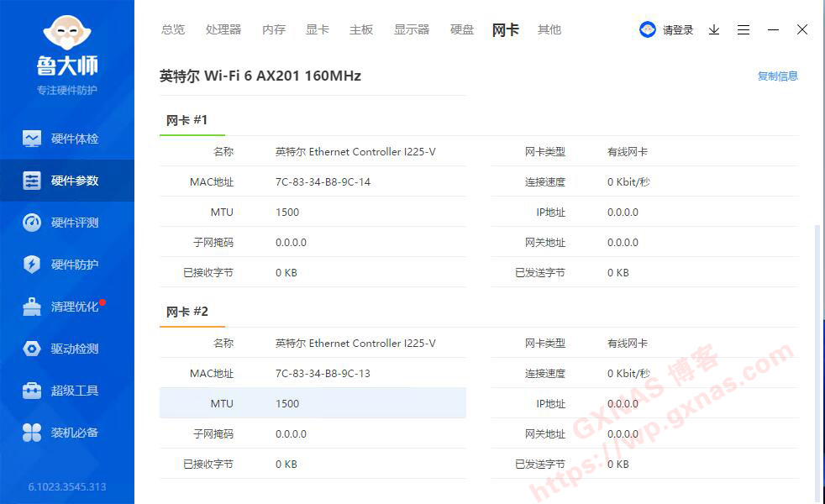Open 清理优化 cleanup icon
This screenshot has width=825, height=504.
[32, 307]
